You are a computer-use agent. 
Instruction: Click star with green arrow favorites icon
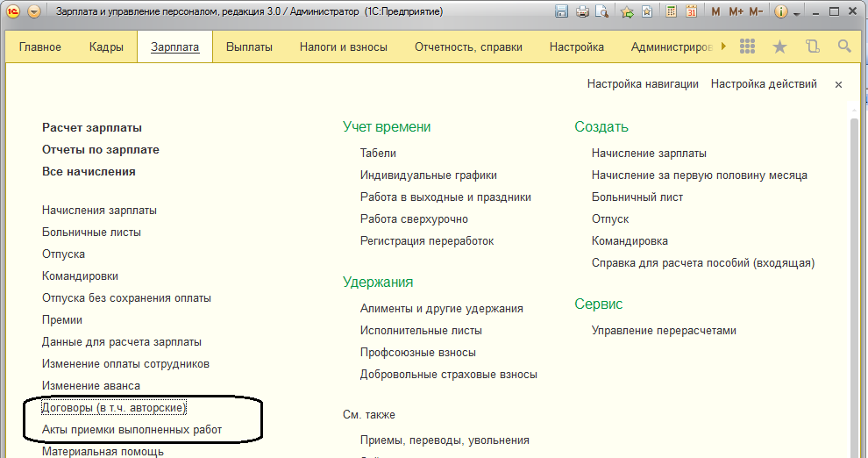pos(627,11)
